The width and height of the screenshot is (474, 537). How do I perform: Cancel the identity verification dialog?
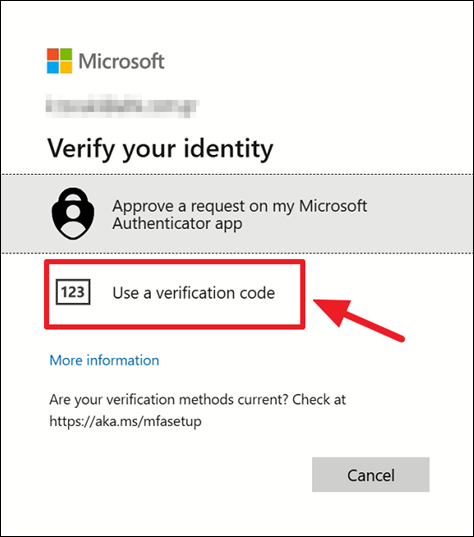click(371, 475)
